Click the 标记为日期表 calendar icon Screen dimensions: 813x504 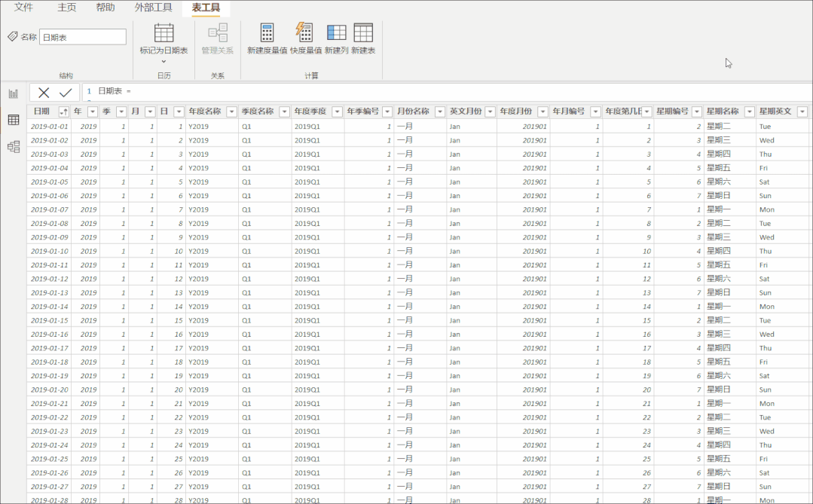(x=164, y=33)
